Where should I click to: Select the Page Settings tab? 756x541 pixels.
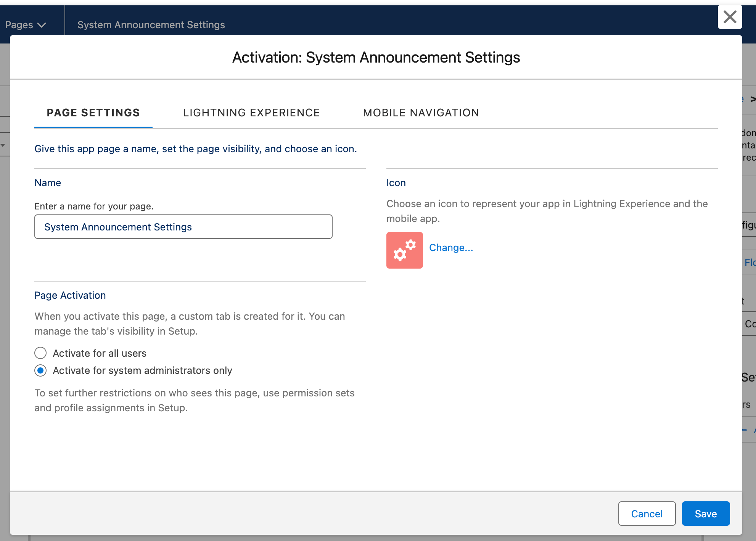coord(93,113)
